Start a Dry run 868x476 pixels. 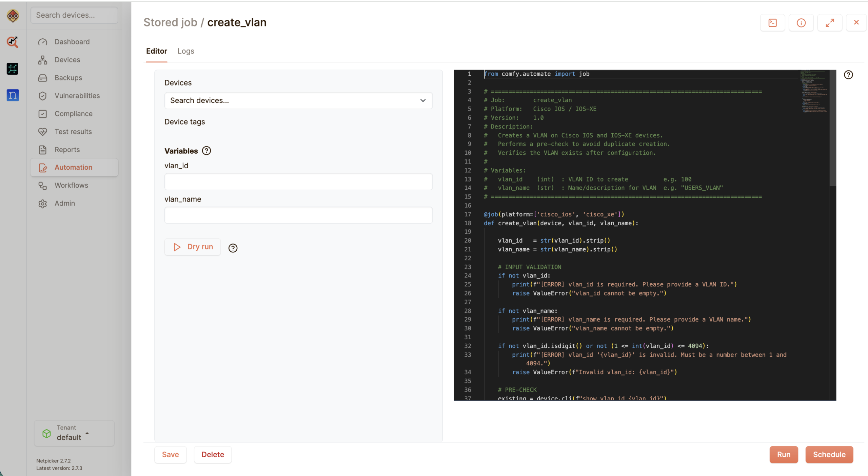(x=193, y=247)
